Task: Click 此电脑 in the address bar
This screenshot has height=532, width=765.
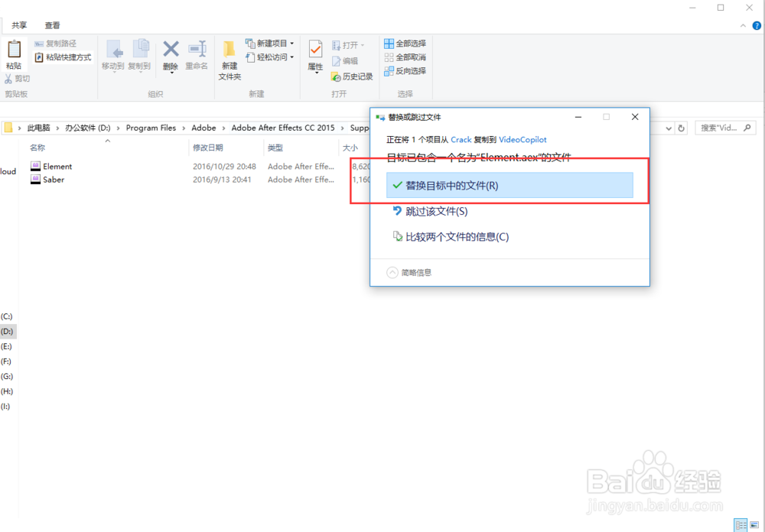Action: [x=38, y=128]
